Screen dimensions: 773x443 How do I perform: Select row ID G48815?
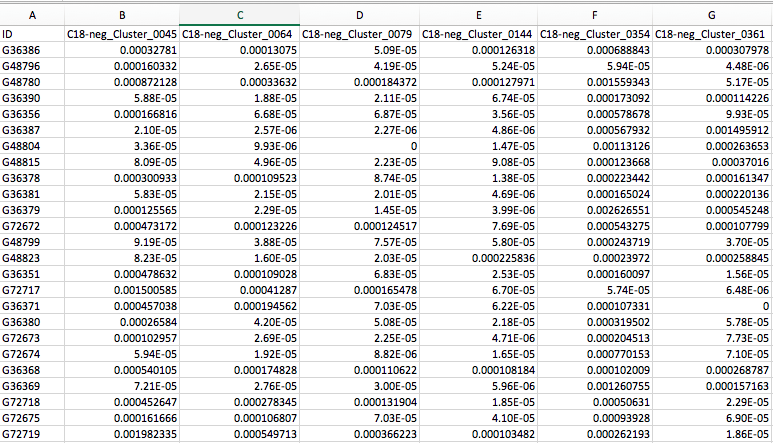(x=32, y=162)
